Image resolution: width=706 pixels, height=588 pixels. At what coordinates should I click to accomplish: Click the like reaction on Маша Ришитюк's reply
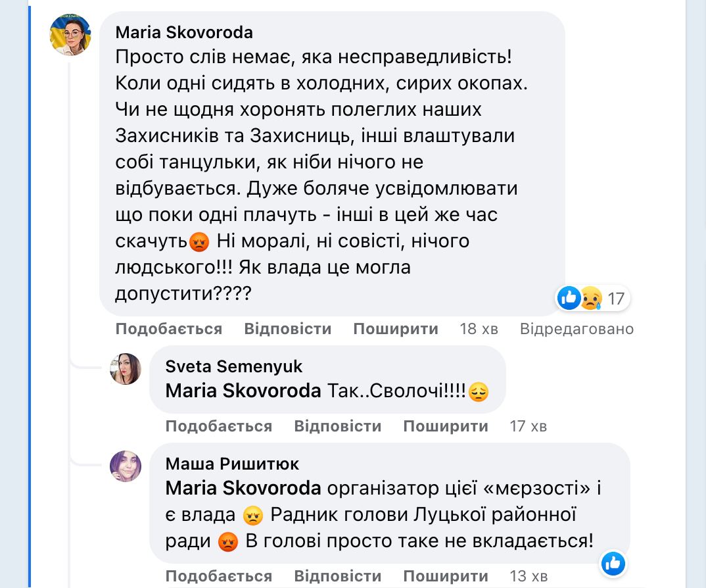[x=613, y=562]
